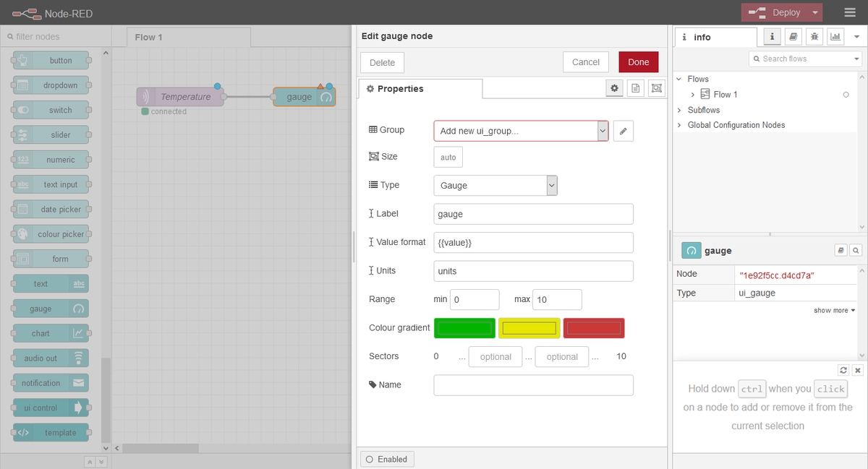Viewport: 868px width, 469px height.
Task: Open the Deploy options dropdown arrow
Action: [814, 12]
